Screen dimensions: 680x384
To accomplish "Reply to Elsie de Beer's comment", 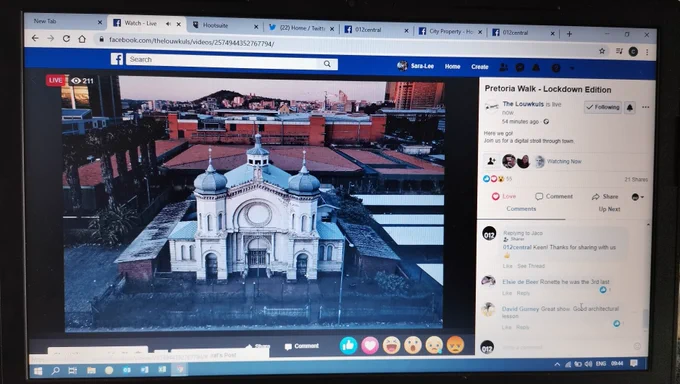I will tap(523, 293).
